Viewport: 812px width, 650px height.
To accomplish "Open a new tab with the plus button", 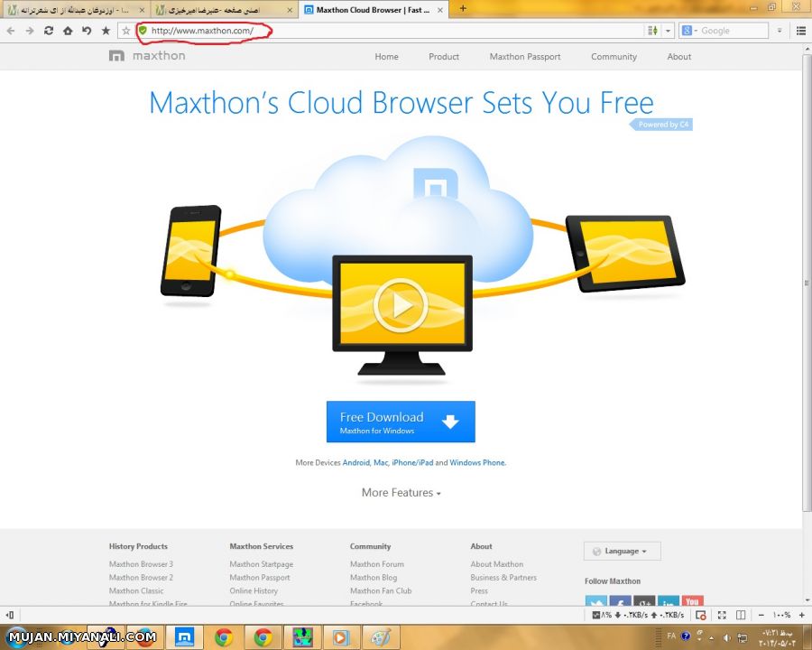I will point(463,8).
